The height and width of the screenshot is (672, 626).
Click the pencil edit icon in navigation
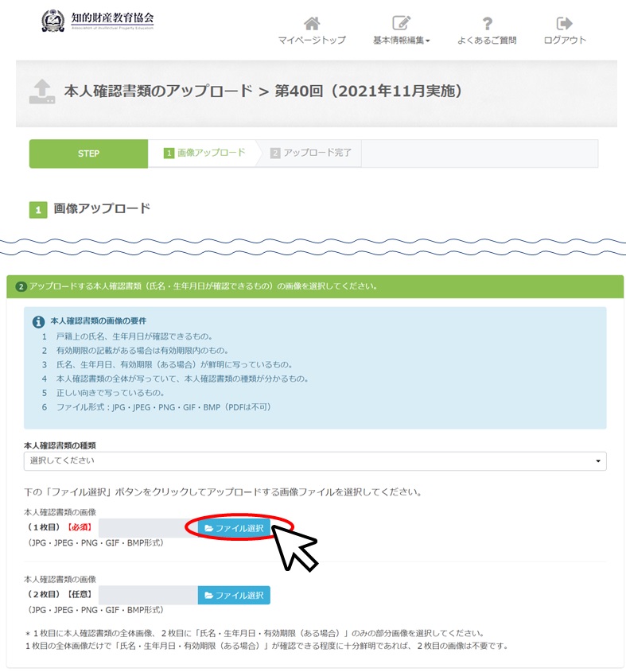[x=401, y=24]
